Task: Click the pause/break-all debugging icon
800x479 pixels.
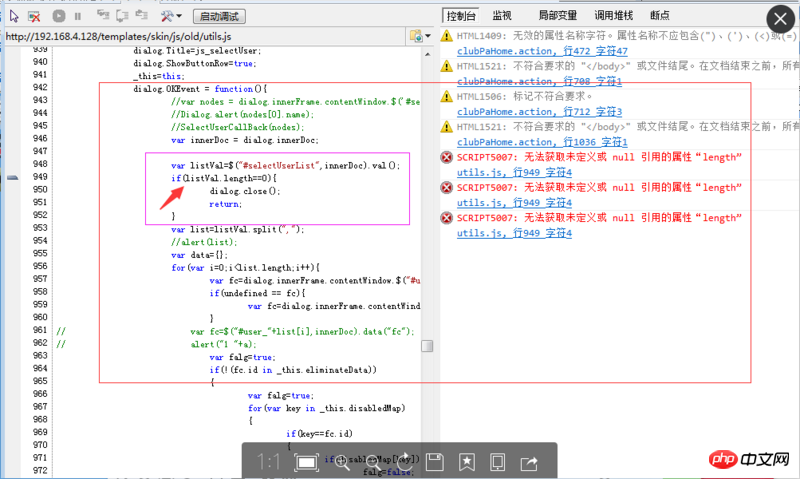Action: (x=78, y=16)
